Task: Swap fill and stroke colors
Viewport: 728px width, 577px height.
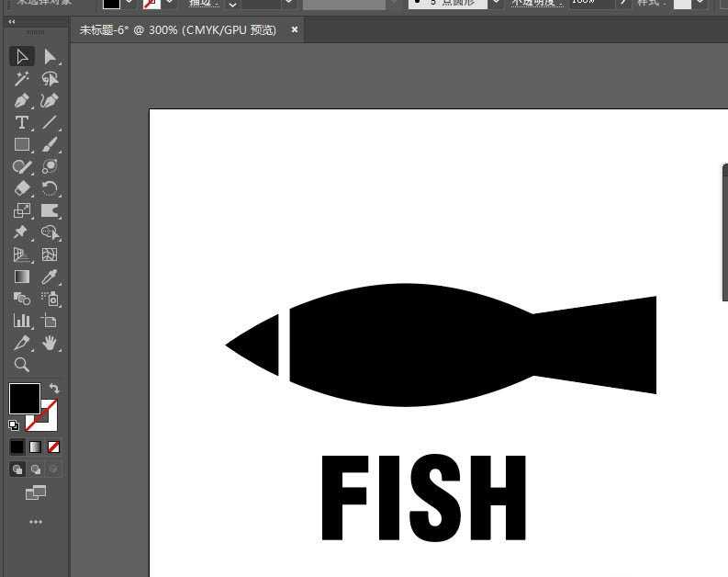Action: 54,389
